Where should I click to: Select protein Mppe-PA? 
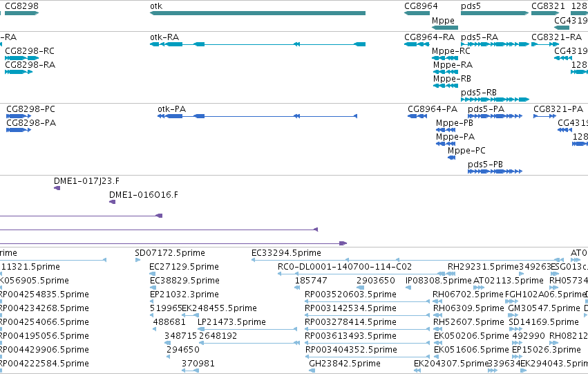point(446,144)
